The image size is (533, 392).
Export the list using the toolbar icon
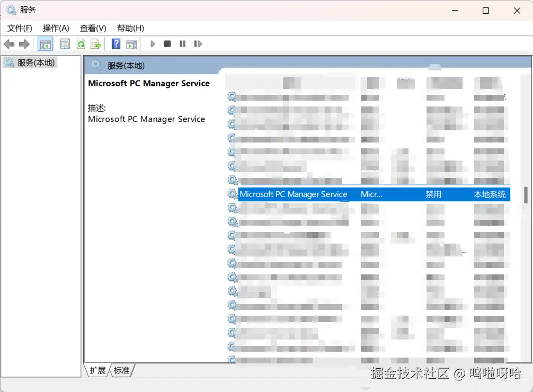pyautogui.click(x=96, y=44)
